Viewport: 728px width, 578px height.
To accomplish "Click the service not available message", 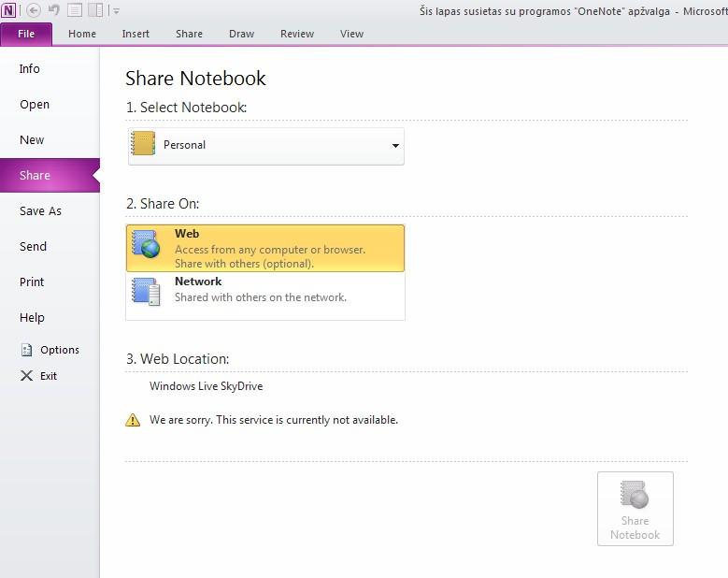I will (274, 420).
